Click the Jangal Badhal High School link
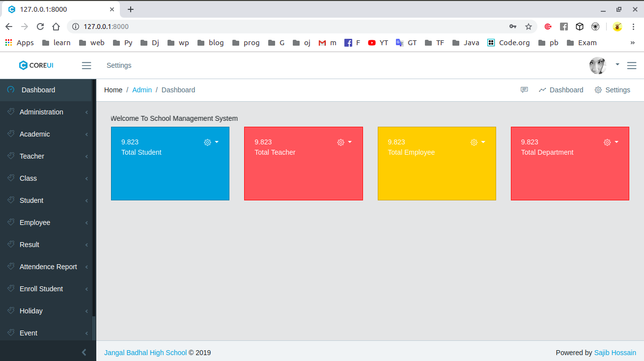Image resolution: width=644 pixels, height=361 pixels. click(x=145, y=352)
